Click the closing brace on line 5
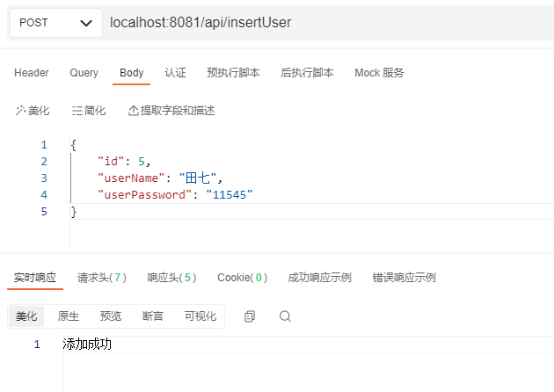The image size is (554, 392). pyautogui.click(x=74, y=212)
